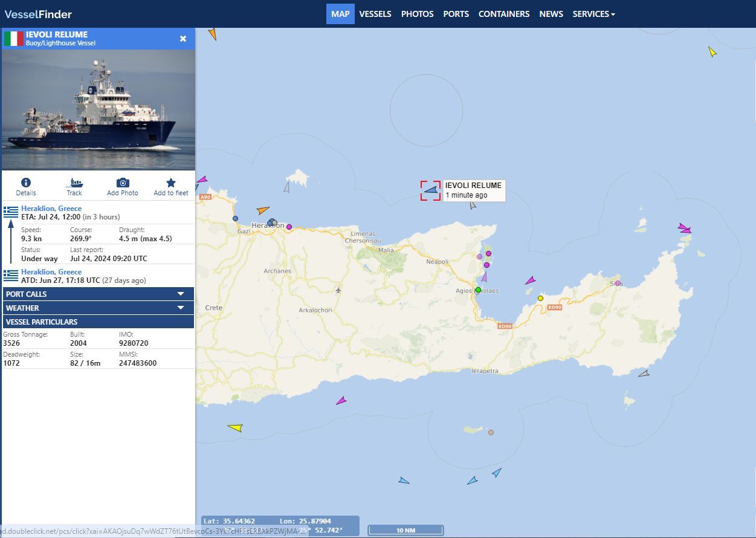Select the MMSI number 247483600
The height and width of the screenshot is (538, 756).
click(138, 363)
